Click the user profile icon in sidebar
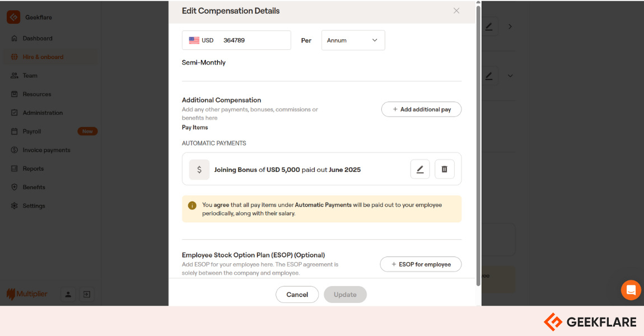644x336 pixels. (x=68, y=294)
